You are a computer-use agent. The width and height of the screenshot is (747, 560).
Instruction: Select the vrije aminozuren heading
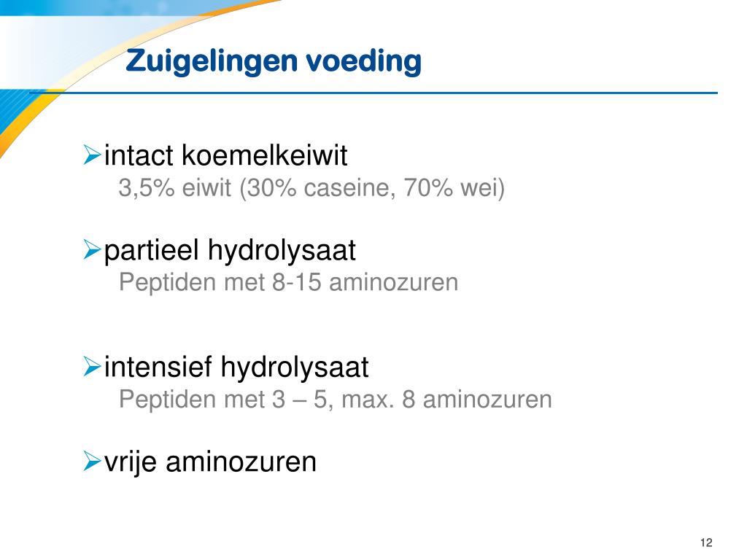pyautogui.click(x=210, y=462)
